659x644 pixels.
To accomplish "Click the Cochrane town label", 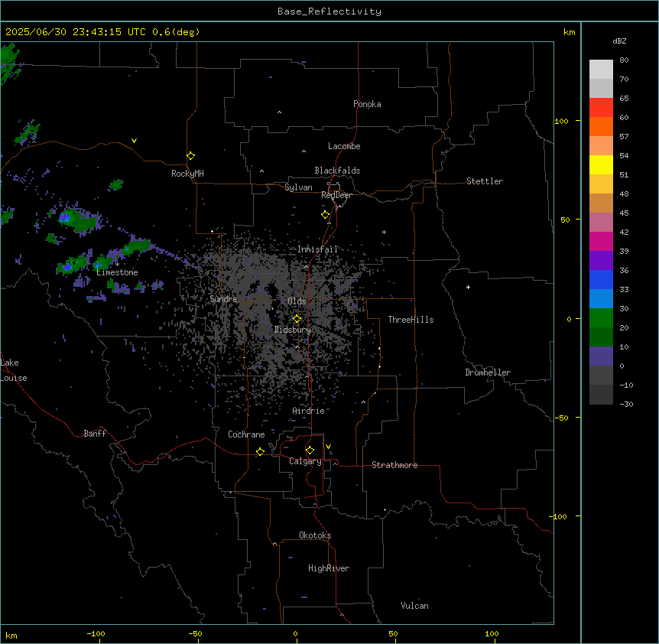I will pos(246,434).
